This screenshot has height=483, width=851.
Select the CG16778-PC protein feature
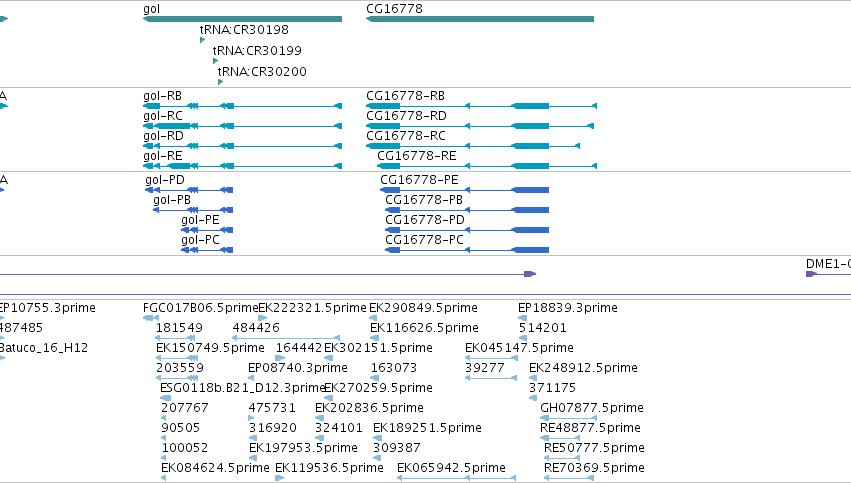coord(467,250)
